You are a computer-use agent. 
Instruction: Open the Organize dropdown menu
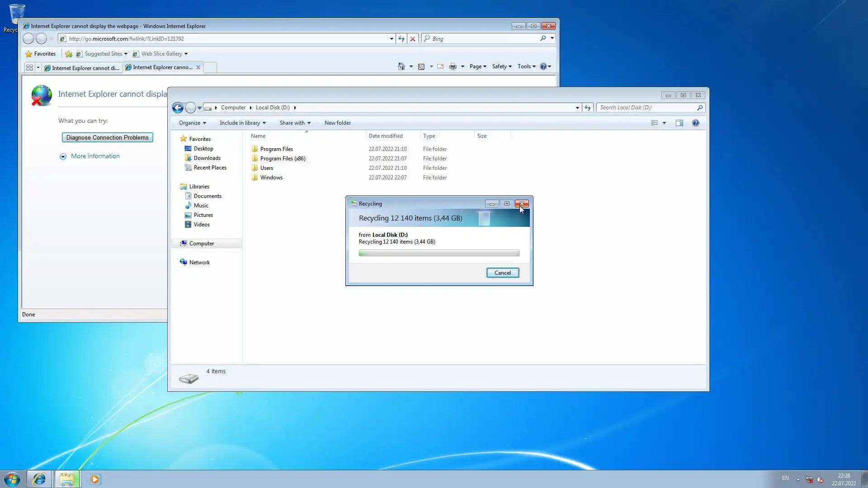192,123
